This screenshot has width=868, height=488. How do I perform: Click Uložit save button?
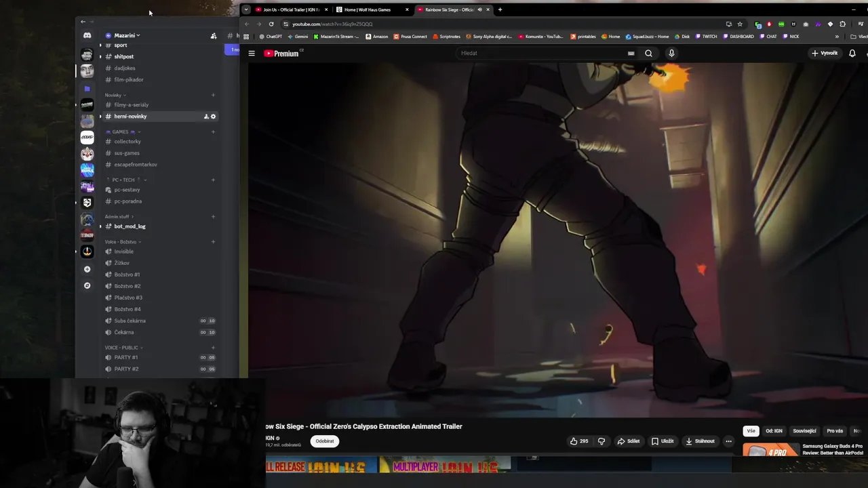(x=663, y=441)
